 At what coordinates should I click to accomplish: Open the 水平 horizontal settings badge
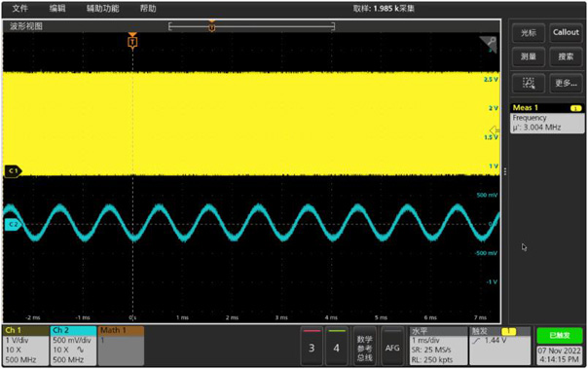[x=438, y=346]
